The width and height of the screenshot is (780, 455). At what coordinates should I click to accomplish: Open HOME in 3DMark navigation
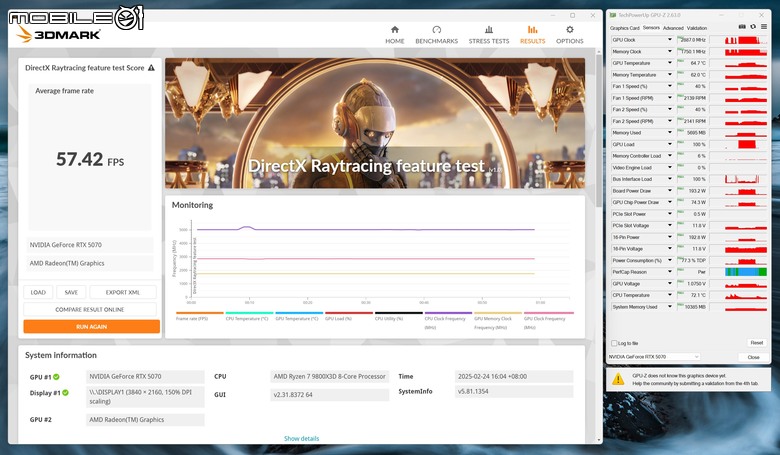(x=394, y=35)
